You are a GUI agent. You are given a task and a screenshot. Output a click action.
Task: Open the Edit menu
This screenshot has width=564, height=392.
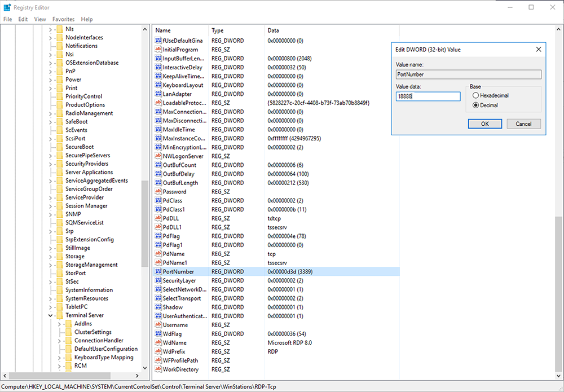[x=23, y=19]
